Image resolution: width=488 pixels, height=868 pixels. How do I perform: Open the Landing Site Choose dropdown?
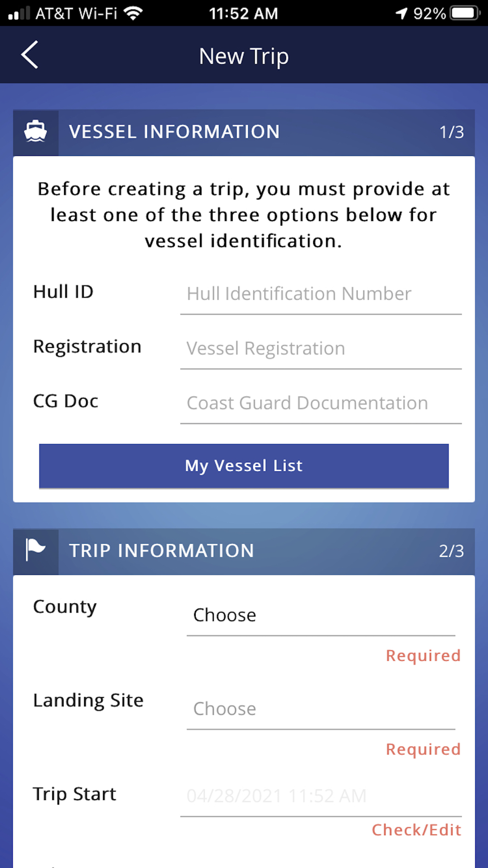[321, 709]
